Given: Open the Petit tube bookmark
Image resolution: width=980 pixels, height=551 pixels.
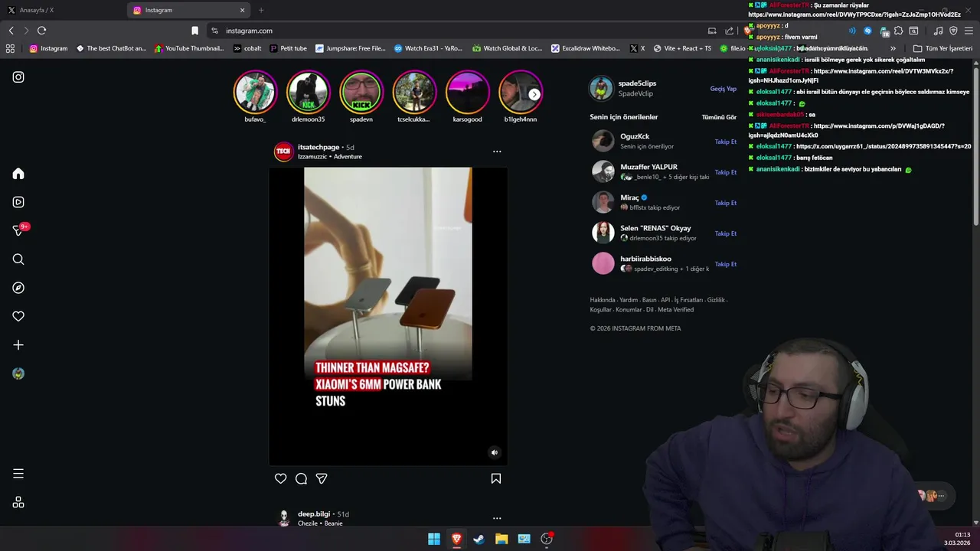Looking at the screenshot, I should click(289, 48).
